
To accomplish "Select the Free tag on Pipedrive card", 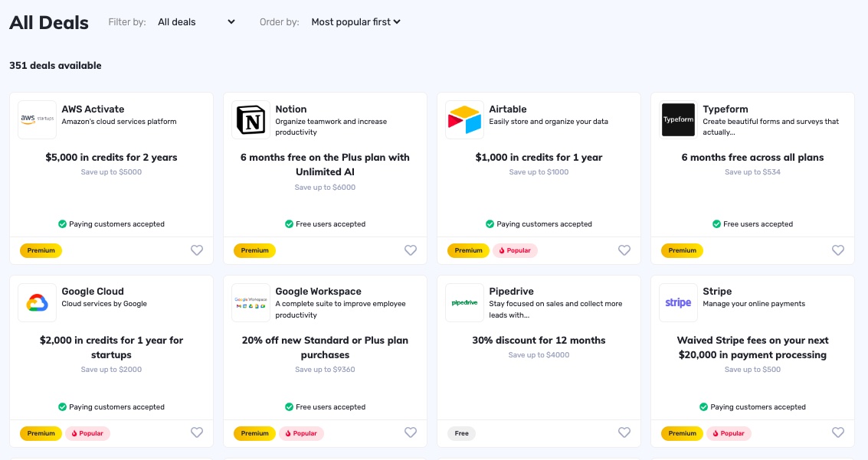I will click(x=461, y=433).
